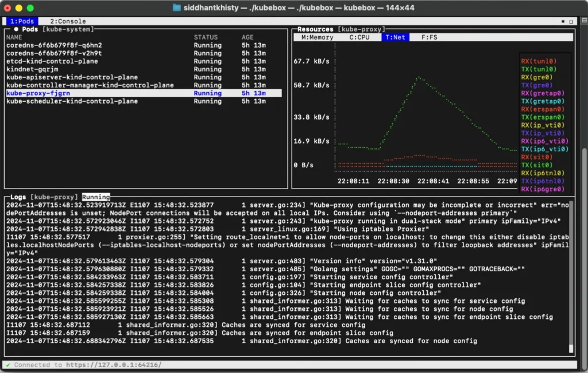Image resolution: width=588 pixels, height=373 pixels.
Task: Open the 2:Console tab
Action: 68,21
